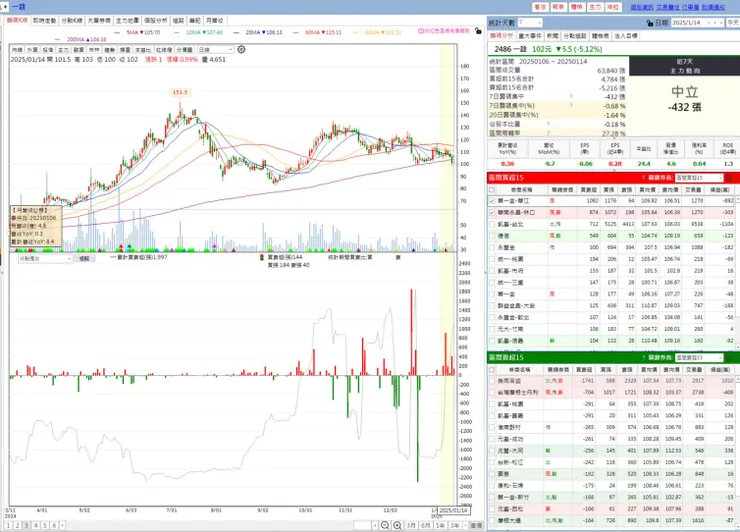Click the 20MA blue legend line
Screen dimensions: 740x532
click(x=258, y=33)
